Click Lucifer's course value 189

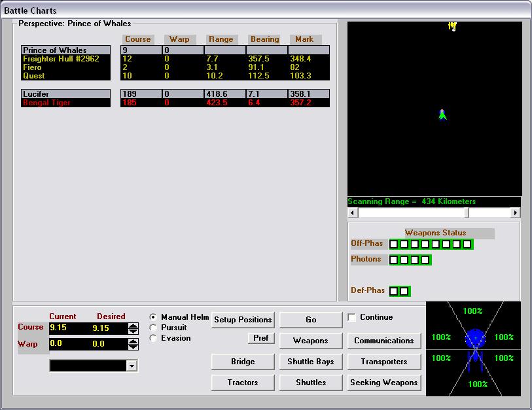(130, 94)
